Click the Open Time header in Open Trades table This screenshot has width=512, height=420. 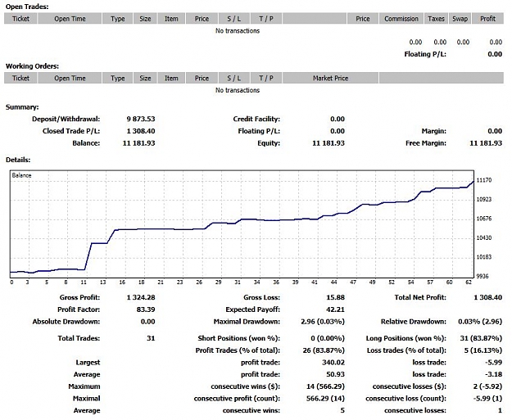click(x=70, y=19)
